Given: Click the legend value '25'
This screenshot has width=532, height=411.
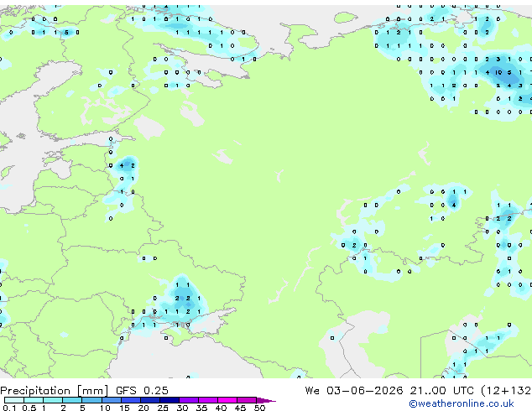Looking at the screenshot, I should click(x=163, y=408).
